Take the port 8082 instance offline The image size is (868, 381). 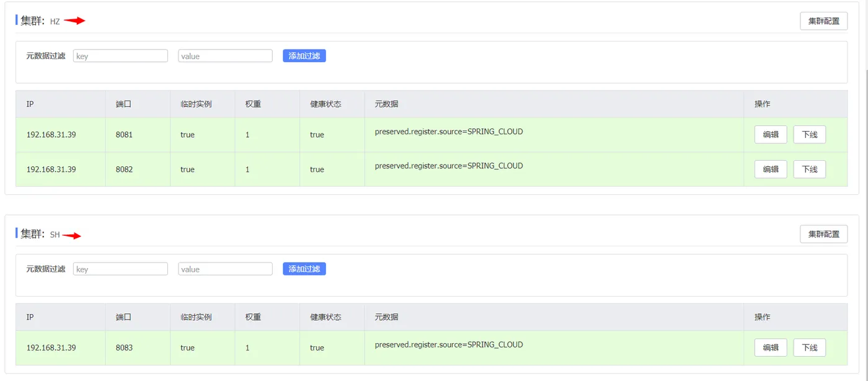pyautogui.click(x=810, y=169)
